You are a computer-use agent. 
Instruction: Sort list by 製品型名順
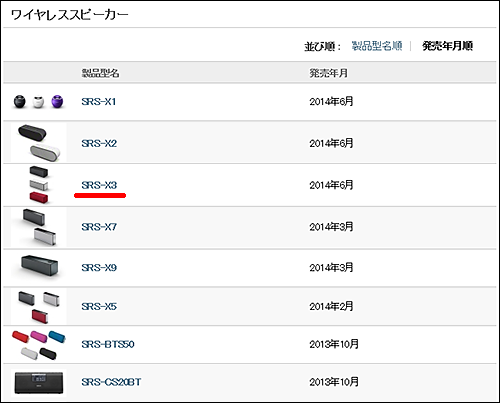pos(377,46)
